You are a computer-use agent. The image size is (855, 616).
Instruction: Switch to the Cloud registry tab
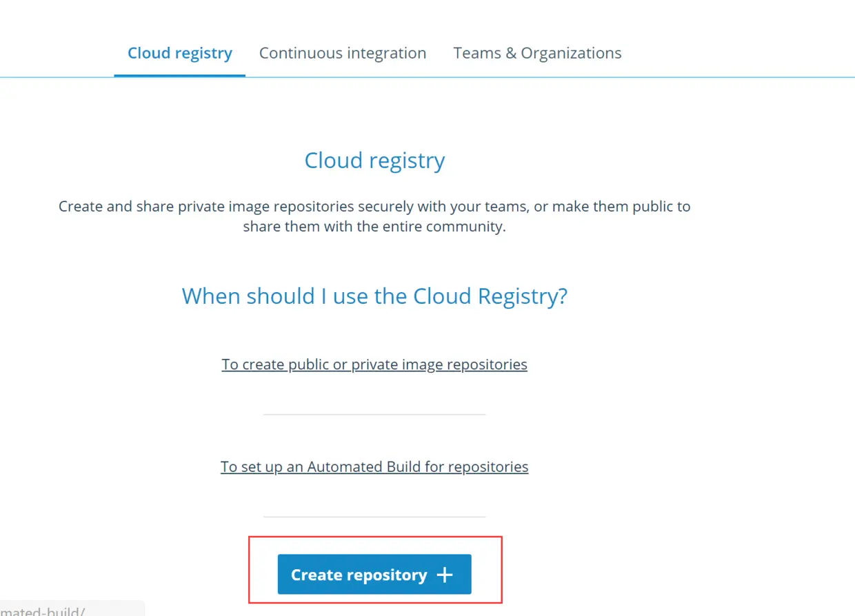180,53
